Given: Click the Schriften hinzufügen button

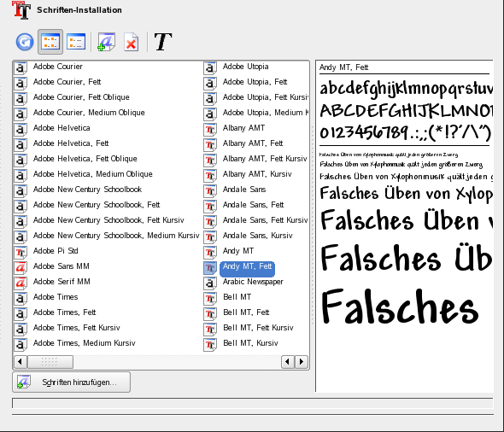Looking at the screenshot, I should [72, 382].
